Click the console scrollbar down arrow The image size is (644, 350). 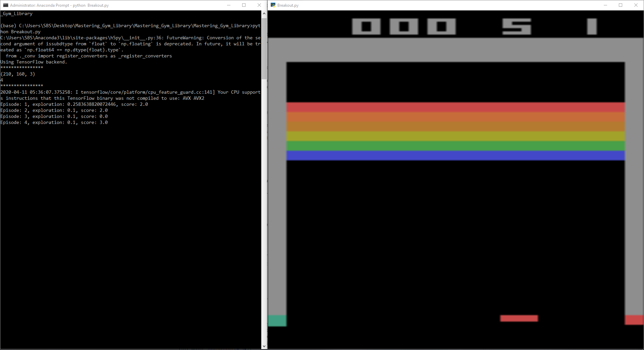pos(264,346)
